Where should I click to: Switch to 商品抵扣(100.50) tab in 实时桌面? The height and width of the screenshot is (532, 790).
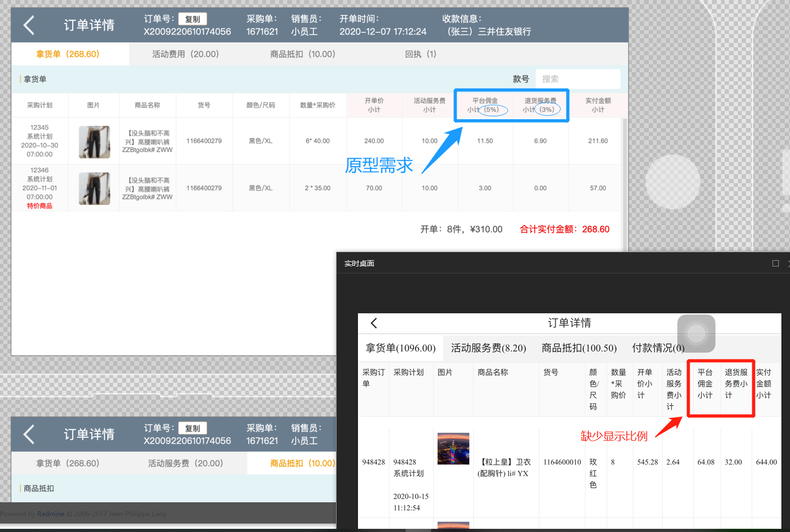click(x=579, y=348)
